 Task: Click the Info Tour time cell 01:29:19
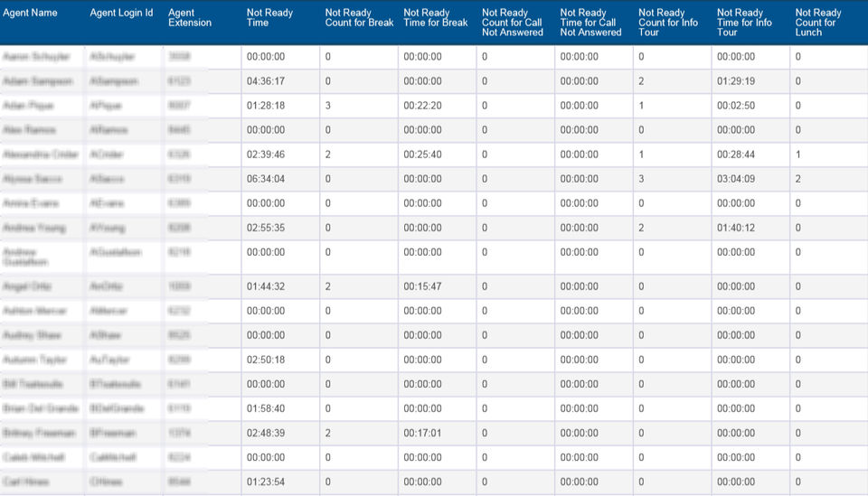[x=736, y=81]
